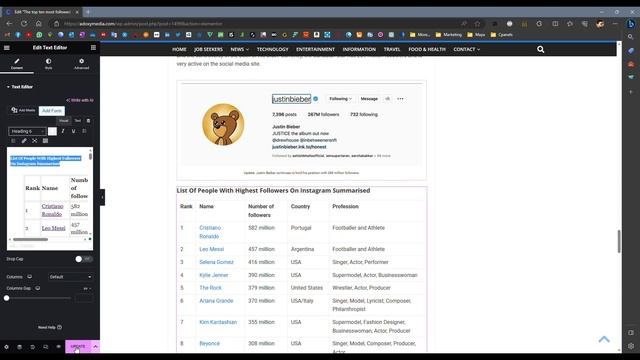Click the Kylie Jenner link in the table
Screen dimensions: 640x360
click(214, 275)
